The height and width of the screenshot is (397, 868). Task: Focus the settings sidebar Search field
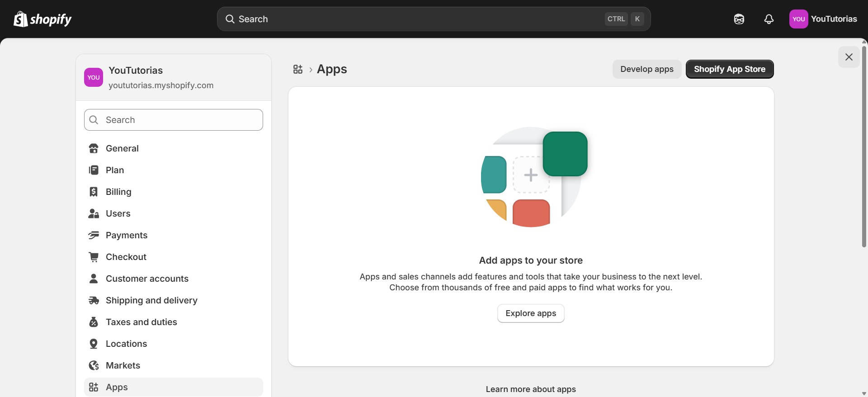(x=174, y=120)
